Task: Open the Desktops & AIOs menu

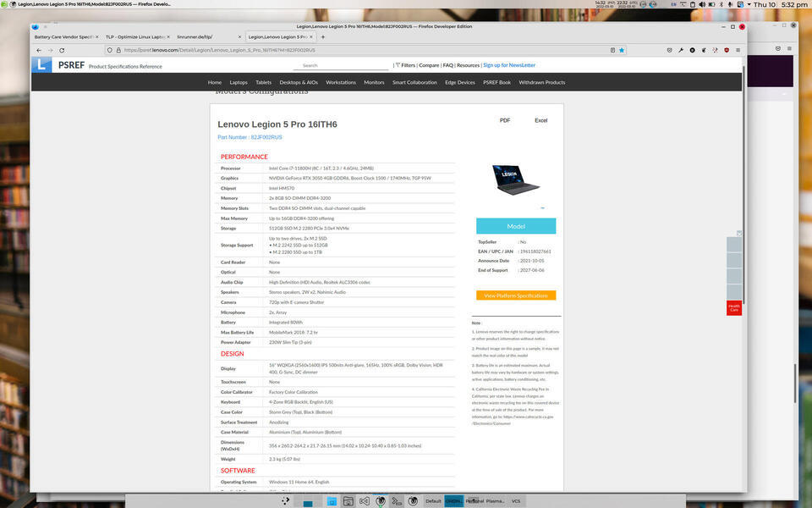Action: coord(299,82)
